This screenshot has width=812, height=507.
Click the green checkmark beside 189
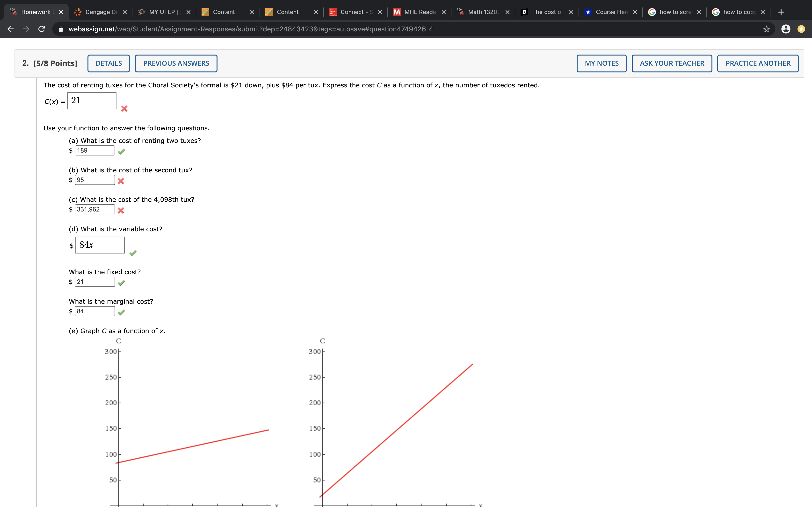point(122,152)
